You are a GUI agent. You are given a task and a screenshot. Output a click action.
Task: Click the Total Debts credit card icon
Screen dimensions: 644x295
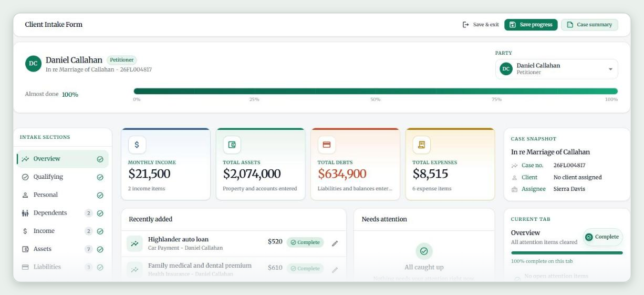(x=326, y=145)
